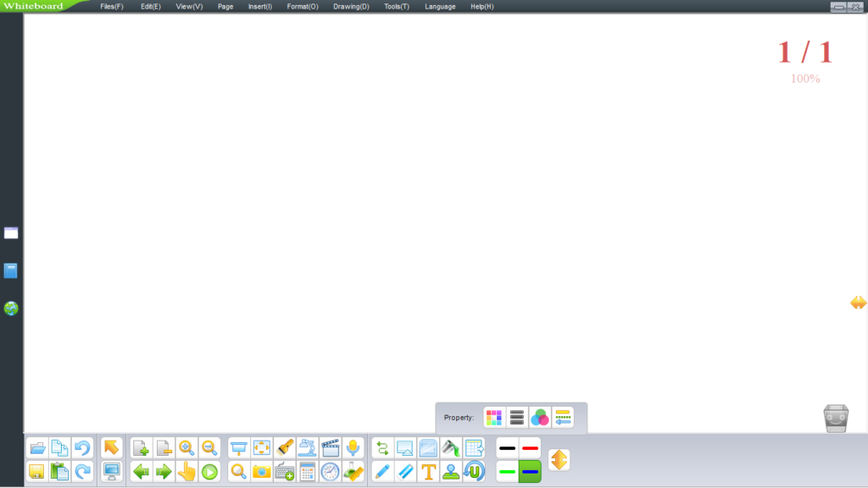Click the flask and ruler subject tools icon

[x=353, y=471]
